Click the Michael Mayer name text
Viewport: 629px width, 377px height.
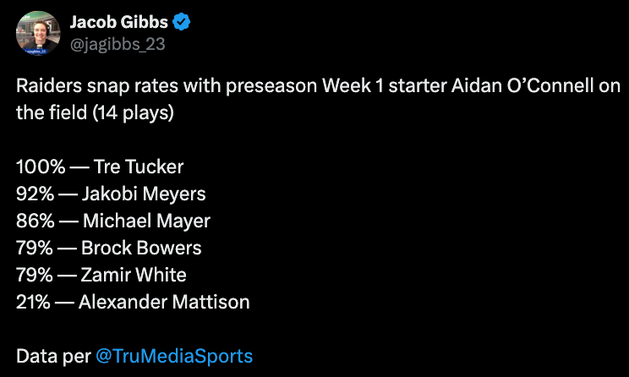coord(146,221)
